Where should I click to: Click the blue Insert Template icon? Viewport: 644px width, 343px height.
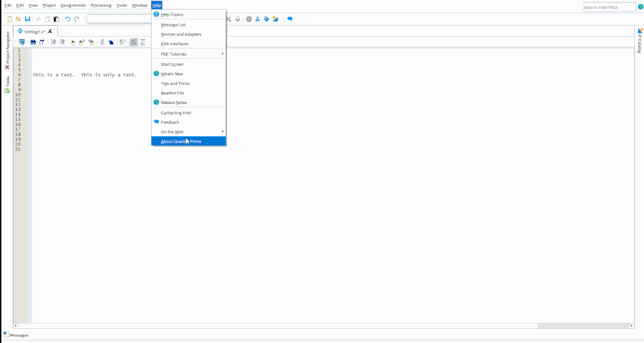coord(111,42)
